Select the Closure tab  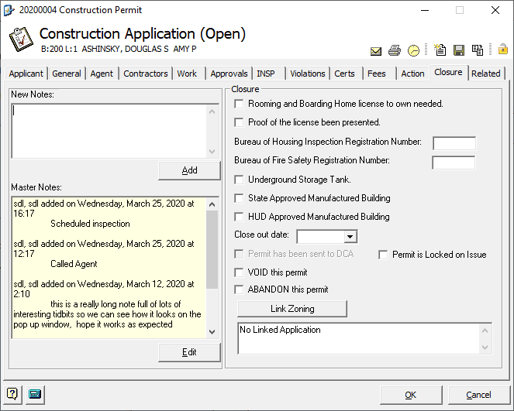tap(448, 72)
